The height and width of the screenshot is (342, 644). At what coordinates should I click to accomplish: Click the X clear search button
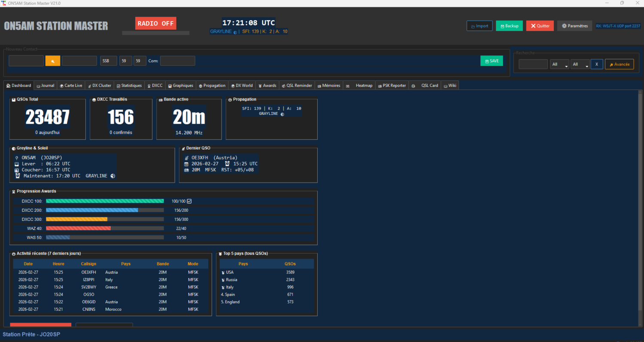point(597,64)
